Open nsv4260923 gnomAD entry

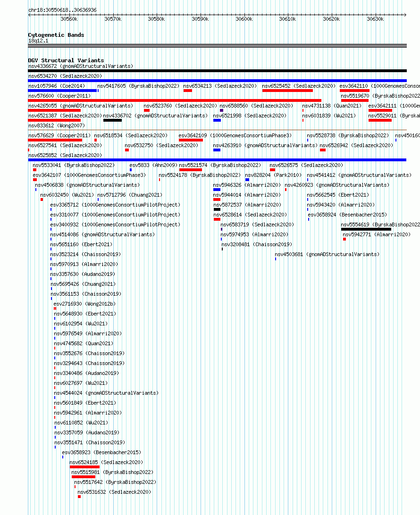(x=337, y=184)
